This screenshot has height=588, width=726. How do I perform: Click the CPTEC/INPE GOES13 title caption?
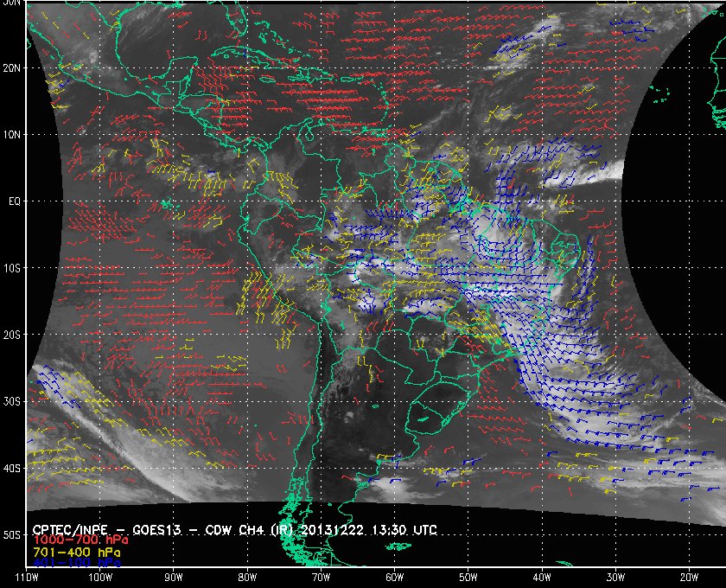235,530
